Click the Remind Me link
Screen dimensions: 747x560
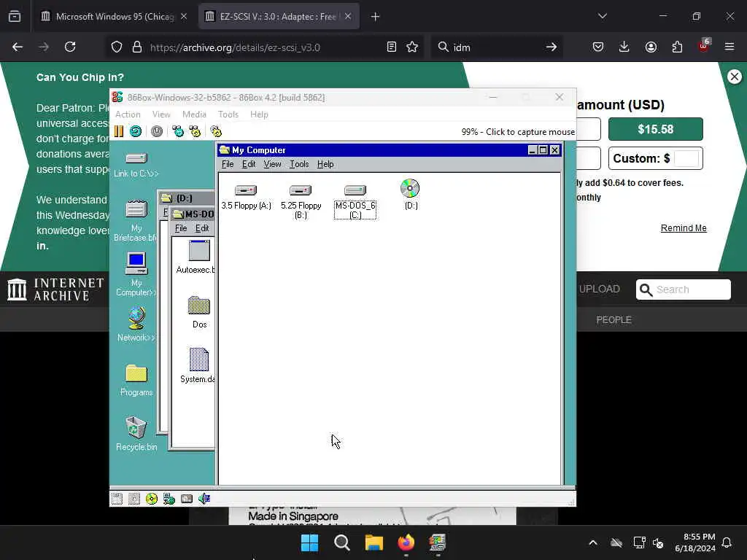684,228
